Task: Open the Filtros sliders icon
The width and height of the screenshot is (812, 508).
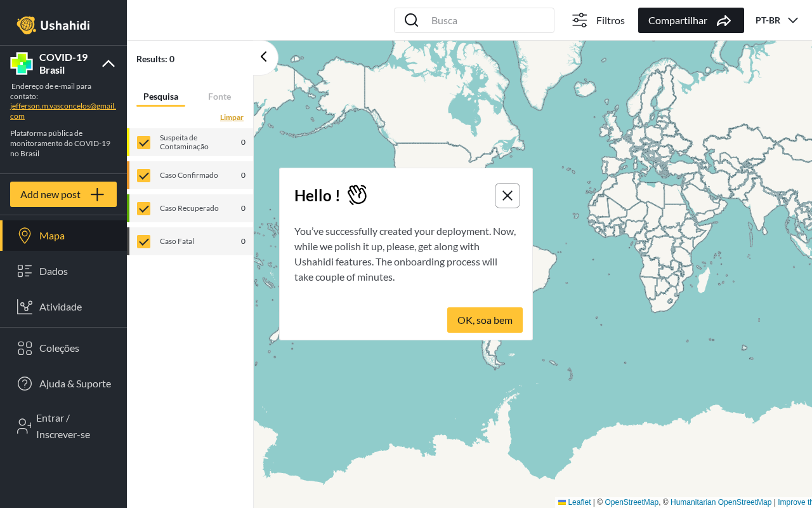Action: 580,20
